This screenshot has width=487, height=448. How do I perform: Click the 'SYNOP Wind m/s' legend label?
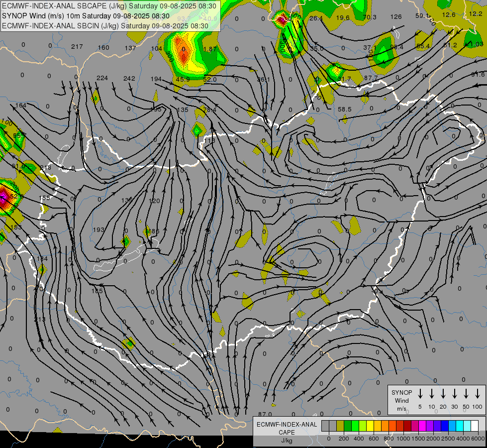[401, 400]
